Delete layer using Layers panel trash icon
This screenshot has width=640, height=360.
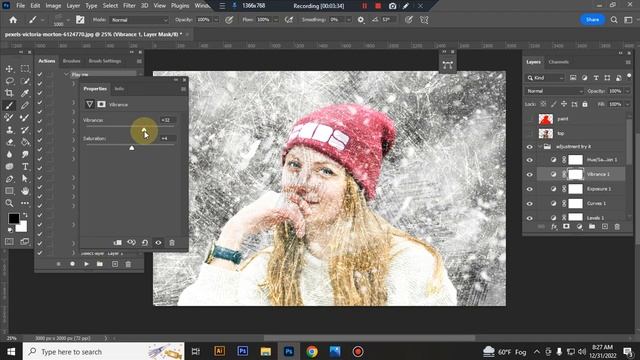(x=617, y=227)
